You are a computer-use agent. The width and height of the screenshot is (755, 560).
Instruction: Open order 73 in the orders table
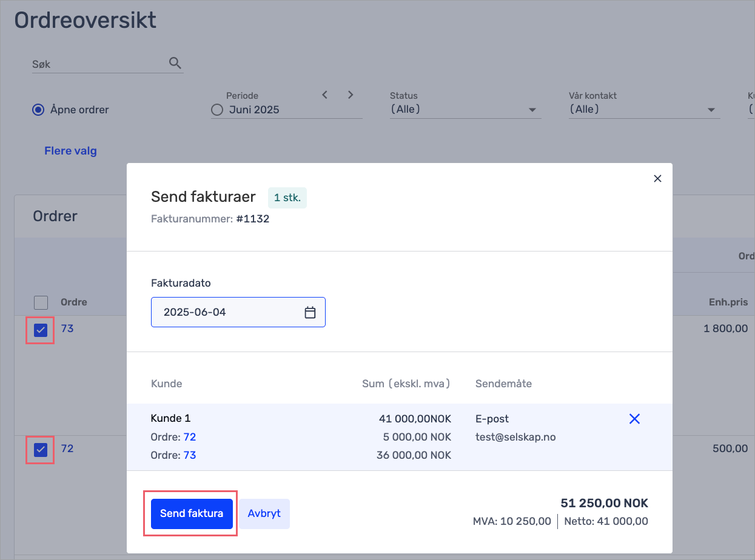[x=67, y=328]
